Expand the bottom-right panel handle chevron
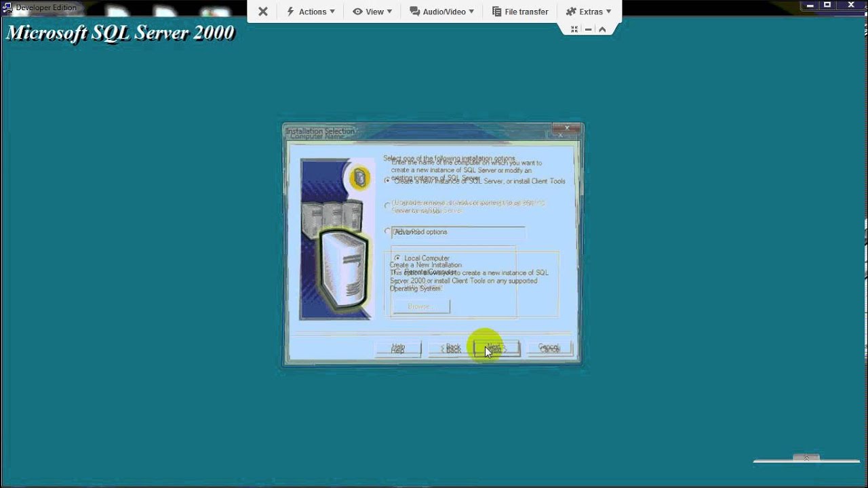The width and height of the screenshot is (868, 488). [806, 457]
